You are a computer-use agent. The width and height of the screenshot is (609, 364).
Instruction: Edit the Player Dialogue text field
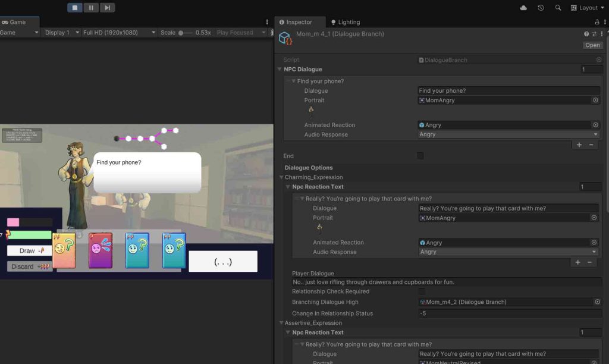(x=447, y=282)
